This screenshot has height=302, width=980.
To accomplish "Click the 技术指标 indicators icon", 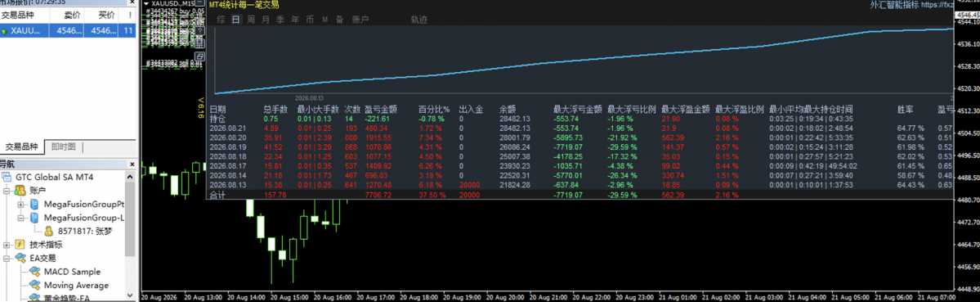I will pyautogui.click(x=20, y=245).
